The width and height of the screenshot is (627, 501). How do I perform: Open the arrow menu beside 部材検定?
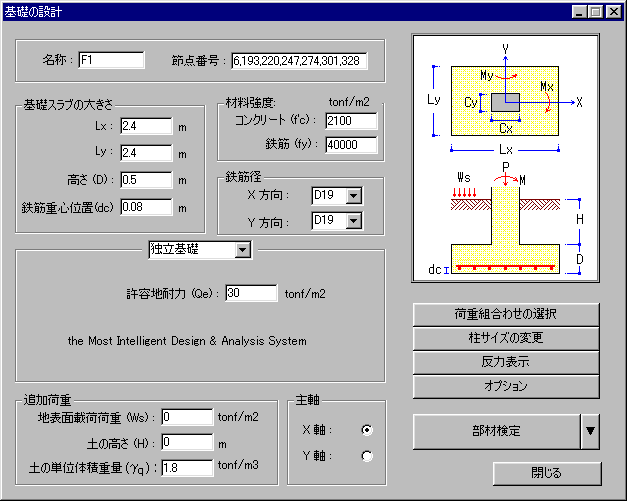pyautogui.click(x=590, y=431)
